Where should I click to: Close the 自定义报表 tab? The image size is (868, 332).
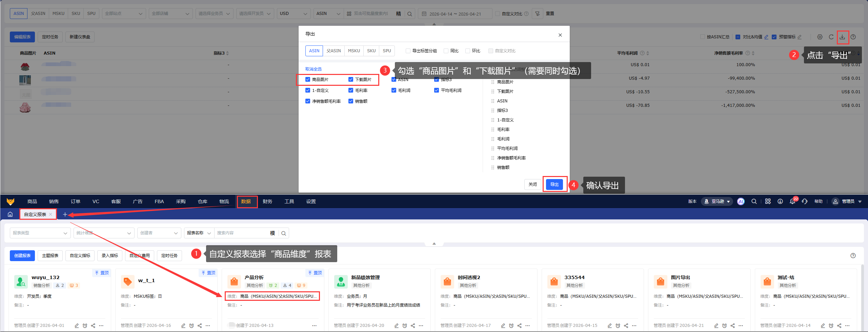point(51,214)
